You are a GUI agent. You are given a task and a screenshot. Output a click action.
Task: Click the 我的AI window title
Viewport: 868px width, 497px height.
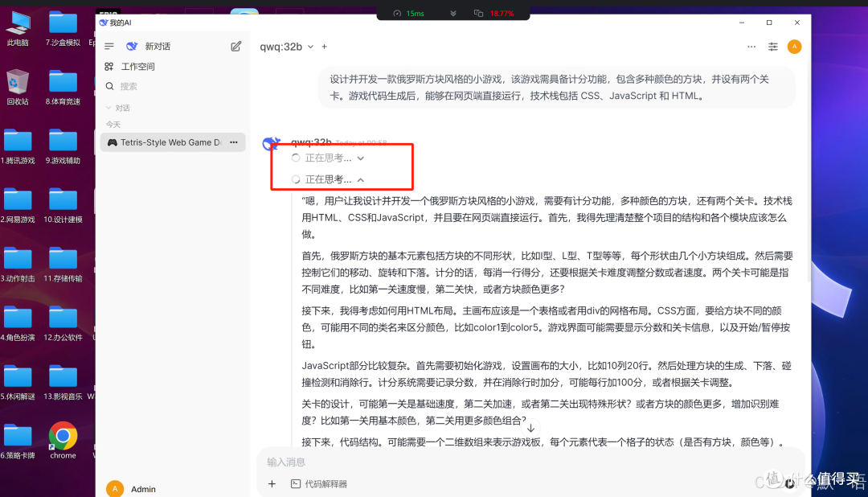pos(120,23)
